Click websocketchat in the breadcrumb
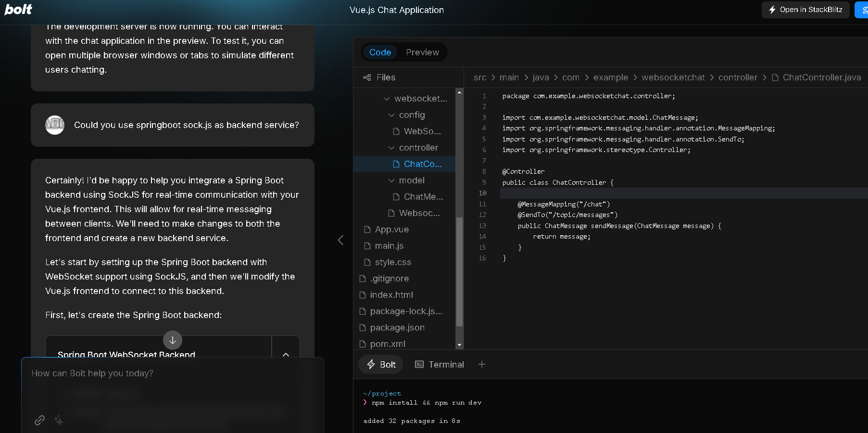Screen dimensions: 868x433 tap(673, 77)
